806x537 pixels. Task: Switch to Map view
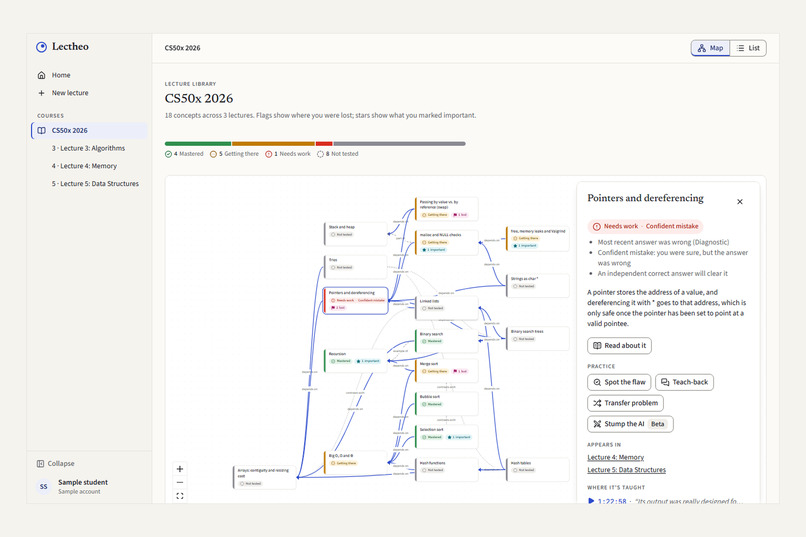click(x=710, y=48)
